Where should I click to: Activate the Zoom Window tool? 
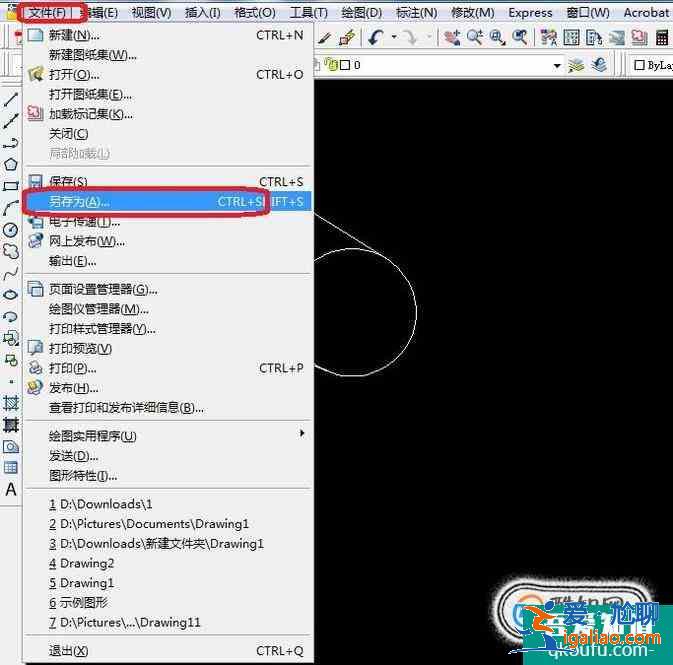tap(497, 38)
